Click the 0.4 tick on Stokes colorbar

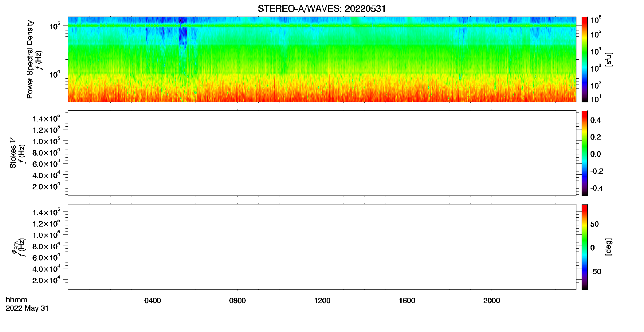click(595, 120)
